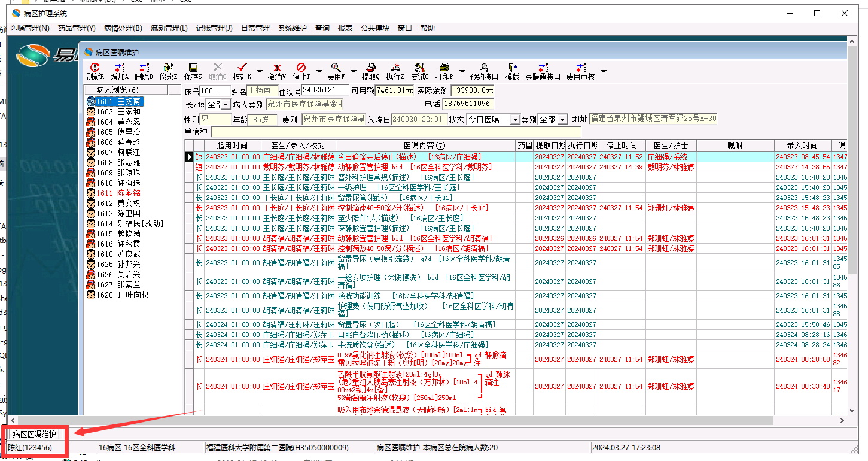
Task: Select the 一级护理 order row
Action: [x=516, y=187]
